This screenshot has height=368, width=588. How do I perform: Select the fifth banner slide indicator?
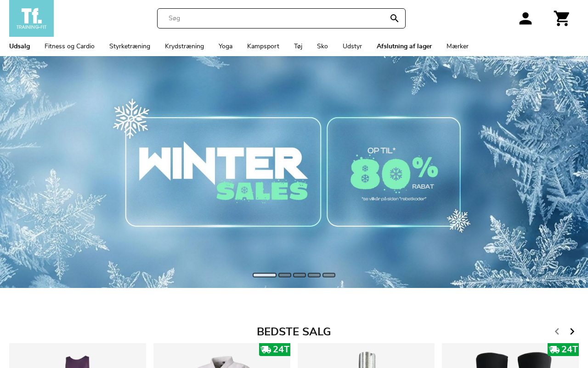point(329,275)
